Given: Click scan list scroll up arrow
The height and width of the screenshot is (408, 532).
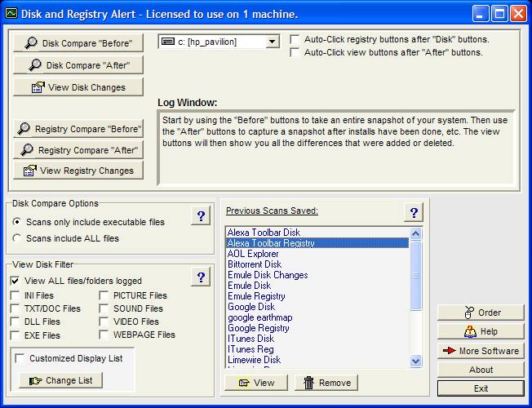Looking at the screenshot, I should (x=415, y=233).
